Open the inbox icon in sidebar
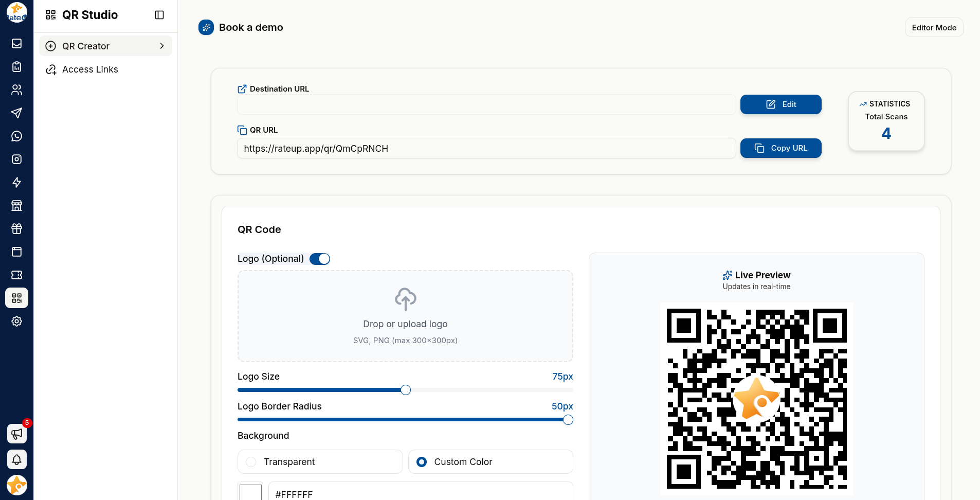Viewport: 980px width, 500px height. tap(16, 44)
